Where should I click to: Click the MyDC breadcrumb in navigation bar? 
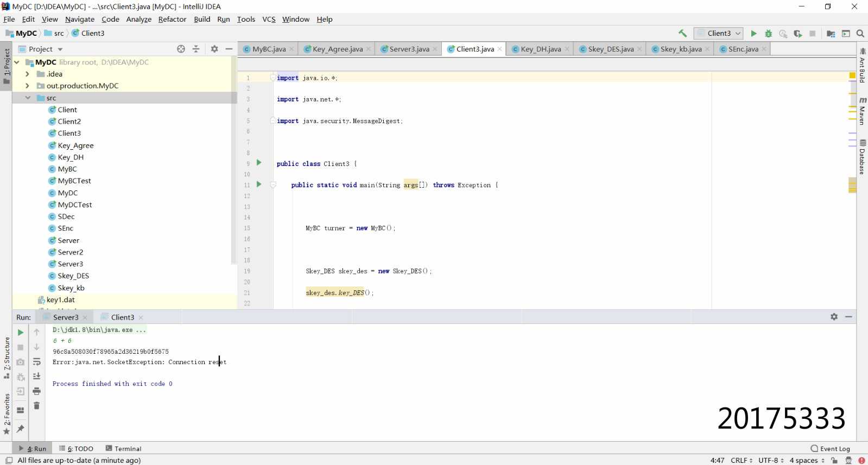(22, 33)
